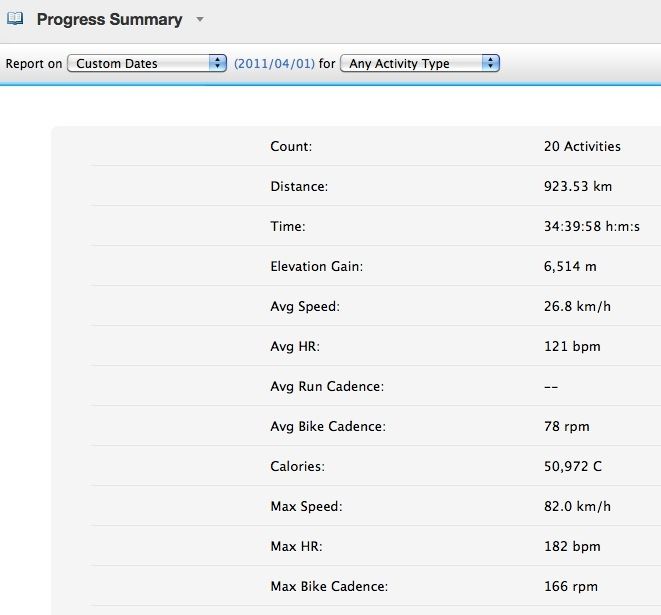Viewport: 661px width, 615px height.
Task: Click the 'Avg Speed:' label
Action: pos(305,306)
